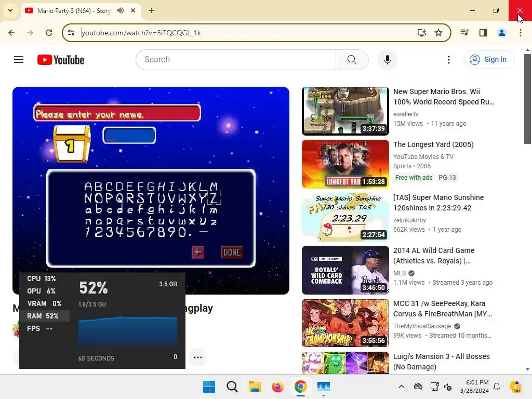Show hidden system tray icons
This screenshot has width=532, height=399.
click(x=402, y=387)
